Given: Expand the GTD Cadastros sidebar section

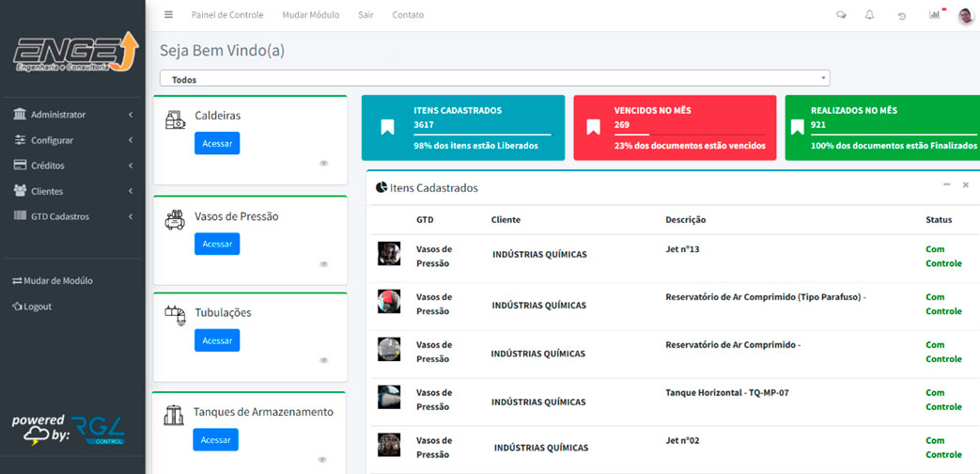Looking at the screenshot, I should 72,216.
